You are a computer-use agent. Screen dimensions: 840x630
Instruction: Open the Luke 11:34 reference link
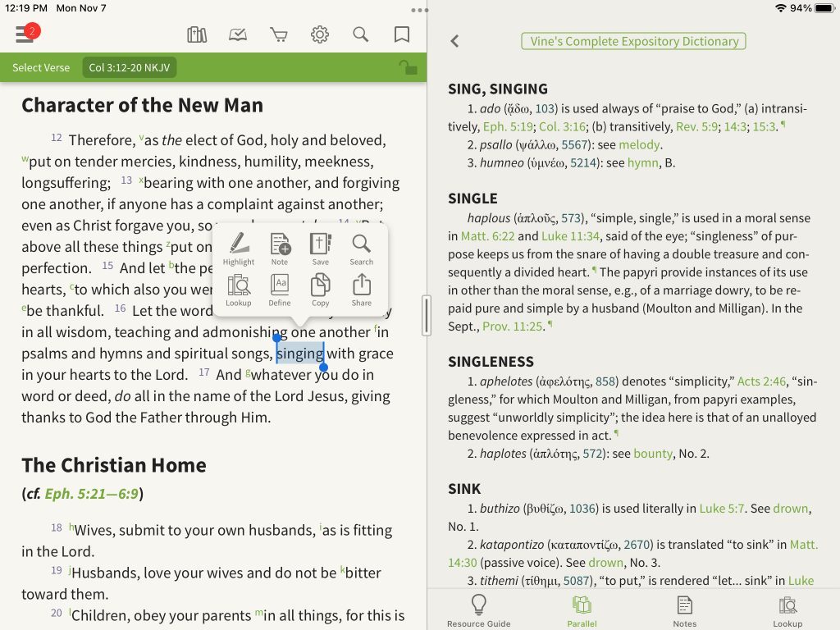571,236
